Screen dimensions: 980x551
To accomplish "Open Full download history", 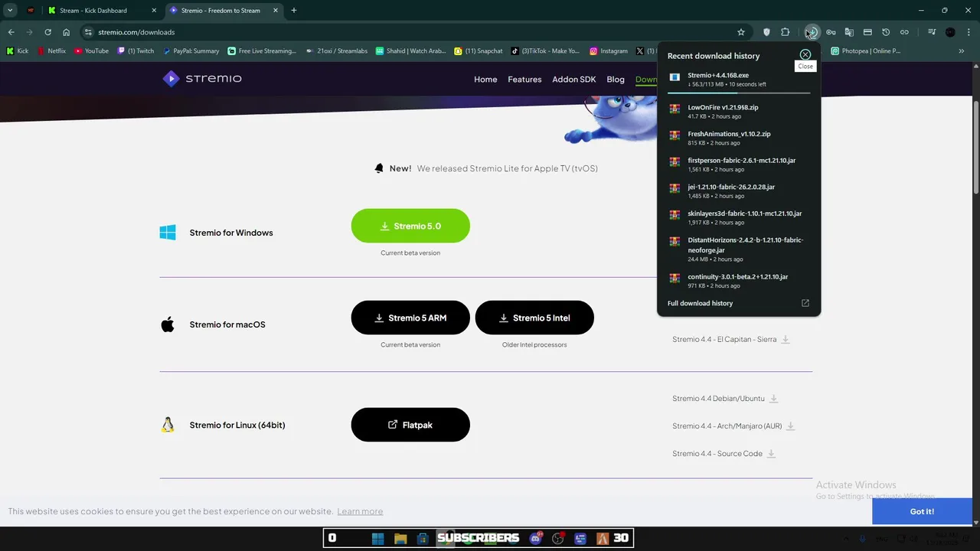I will coord(739,303).
